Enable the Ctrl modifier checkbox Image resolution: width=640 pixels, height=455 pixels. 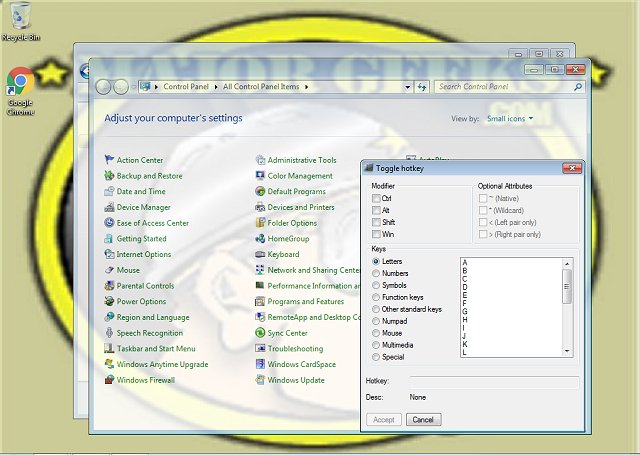(376, 198)
